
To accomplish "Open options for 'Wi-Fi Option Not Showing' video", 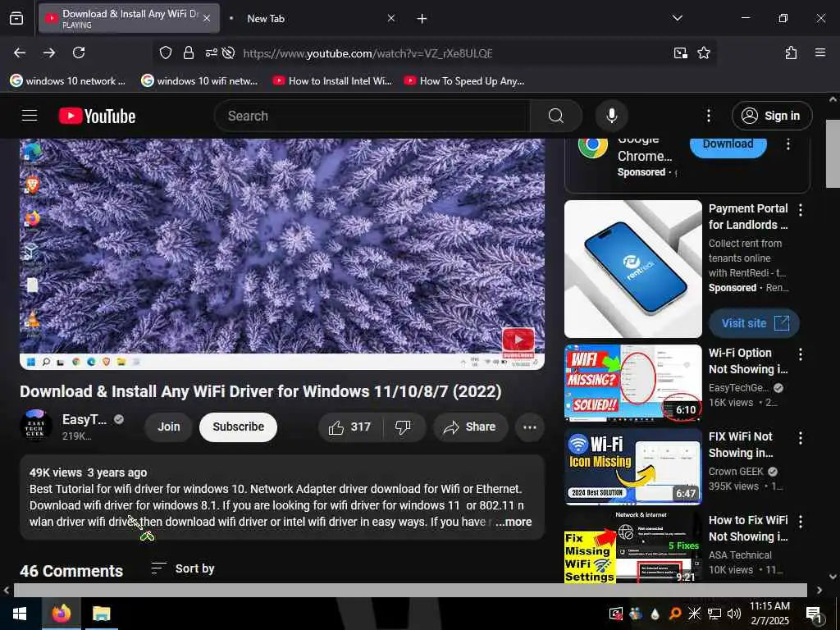I will [x=801, y=354].
